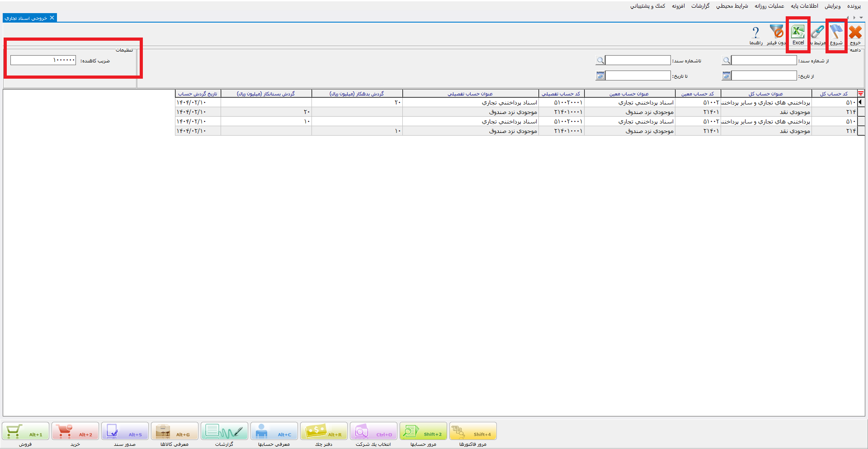
Task: Click the blue flag start (شروع) icon
Action: [x=836, y=33]
